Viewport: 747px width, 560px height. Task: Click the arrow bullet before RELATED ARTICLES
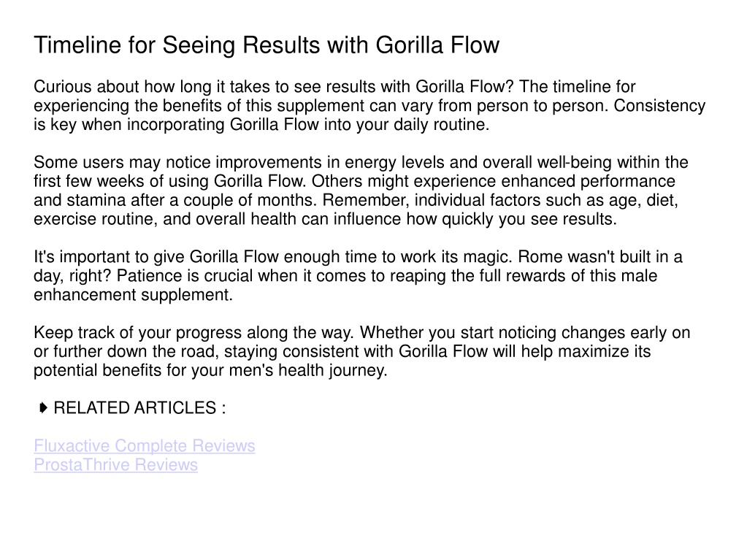coord(43,407)
